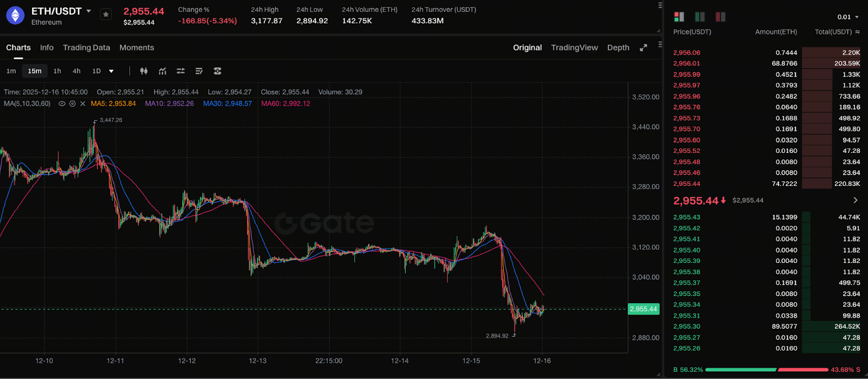Select the 1D interval
This screenshot has height=379, width=868.
pyautogui.click(x=97, y=71)
